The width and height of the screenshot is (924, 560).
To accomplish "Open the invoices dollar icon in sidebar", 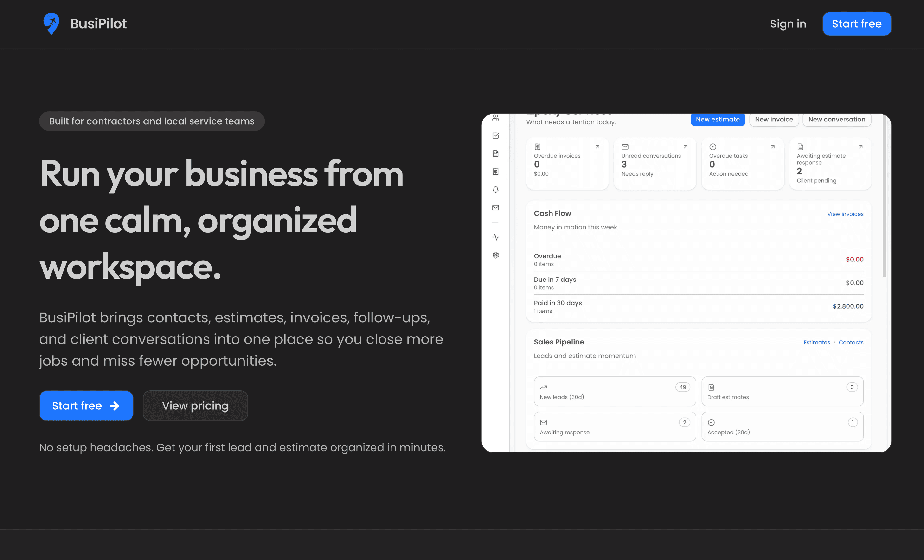I will [x=495, y=171].
